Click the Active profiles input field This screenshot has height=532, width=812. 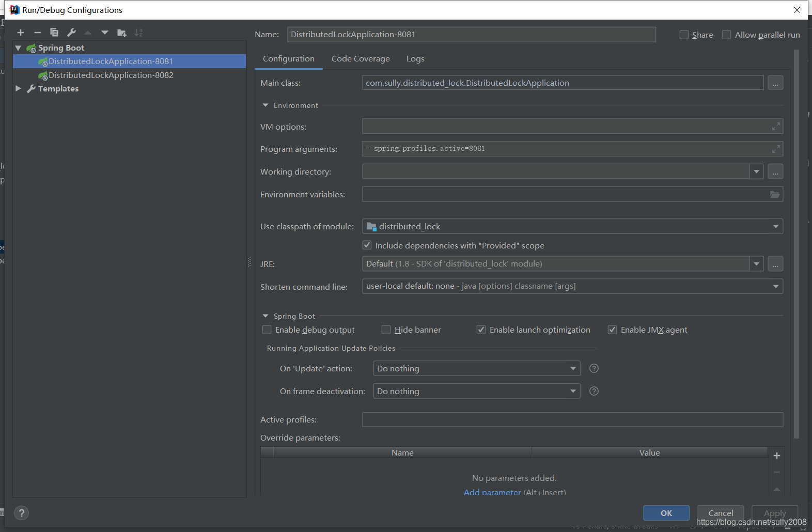(x=572, y=419)
